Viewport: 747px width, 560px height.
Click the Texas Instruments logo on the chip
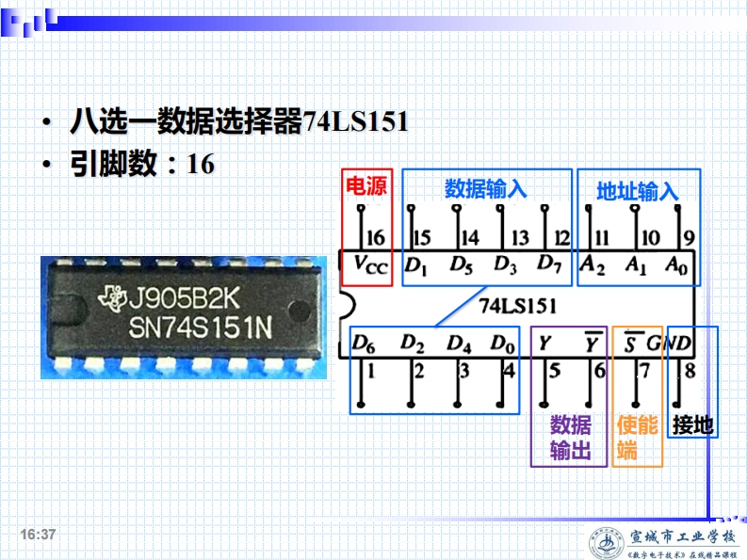click(111, 300)
